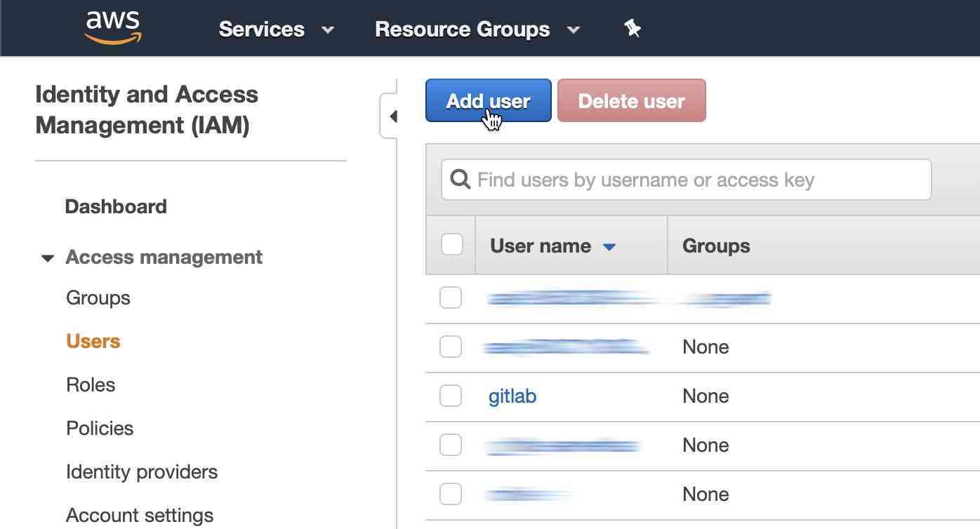
Task: Click the pin shortcut icon in navbar
Action: click(632, 29)
